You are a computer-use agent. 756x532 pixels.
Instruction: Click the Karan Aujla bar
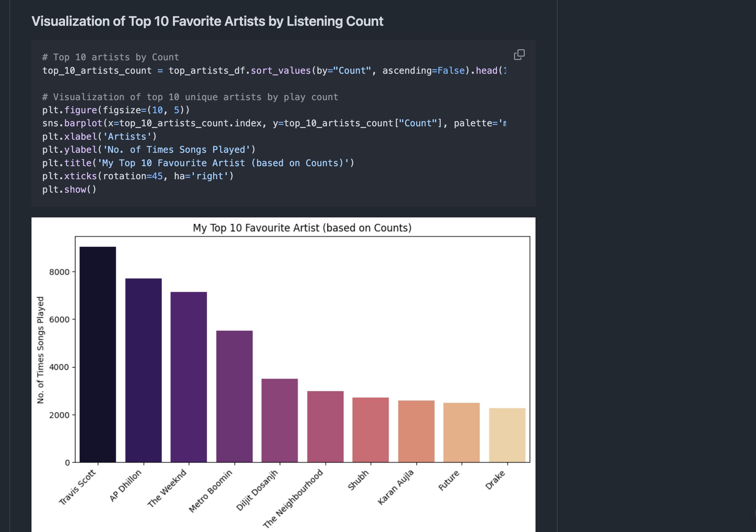pos(416,431)
